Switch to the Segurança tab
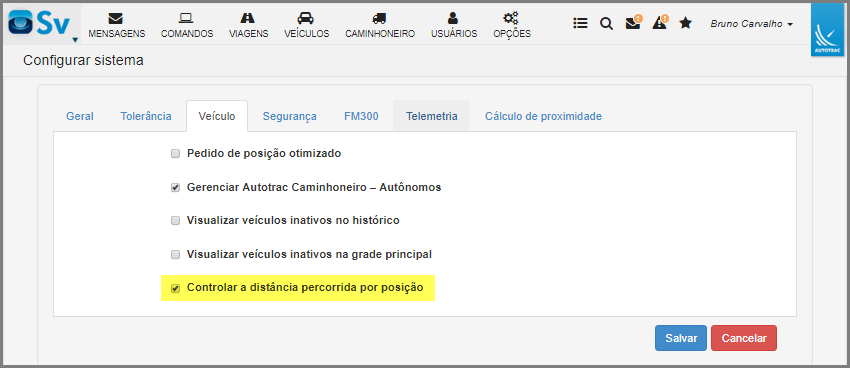 (x=289, y=116)
